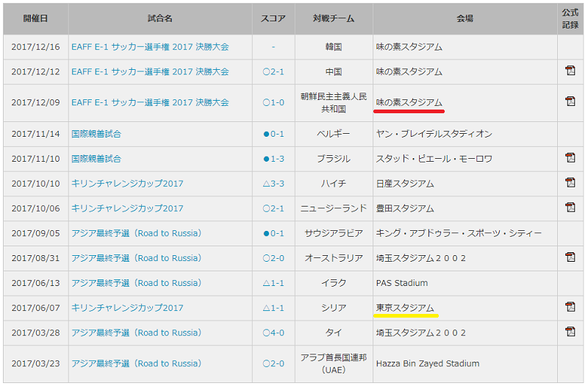This screenshot has width=588, height=386.
Task: Click アジア最終予選 link dated 2017/06/13
Action: [x=136, y=283]
